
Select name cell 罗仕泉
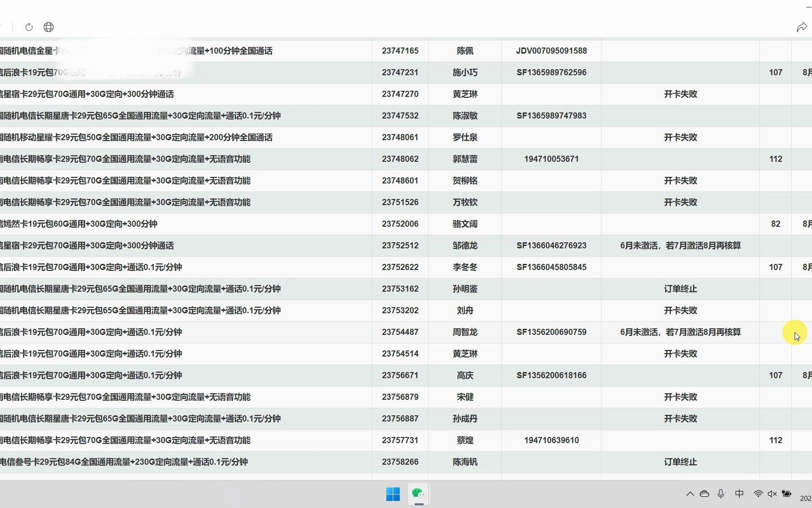tap(465, 137)
